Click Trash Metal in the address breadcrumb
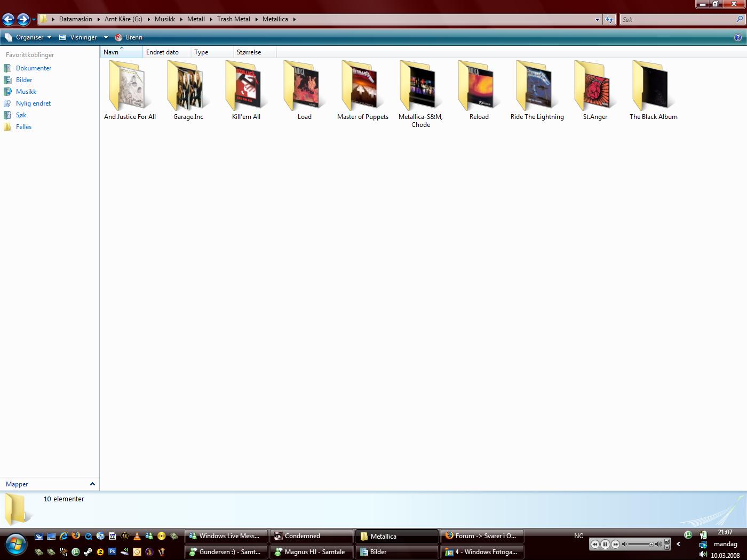The height and width of the screenshot is (560, 747). click(x=234, y=19)
